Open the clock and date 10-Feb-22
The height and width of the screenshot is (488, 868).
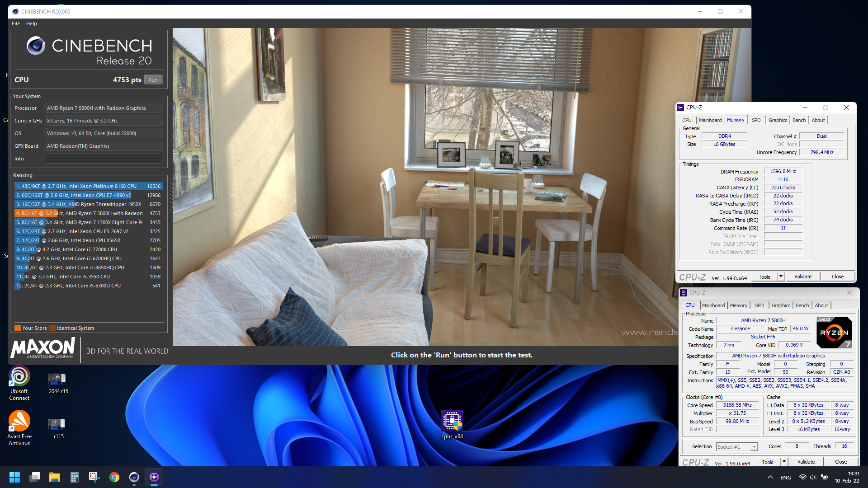[847, 477]
